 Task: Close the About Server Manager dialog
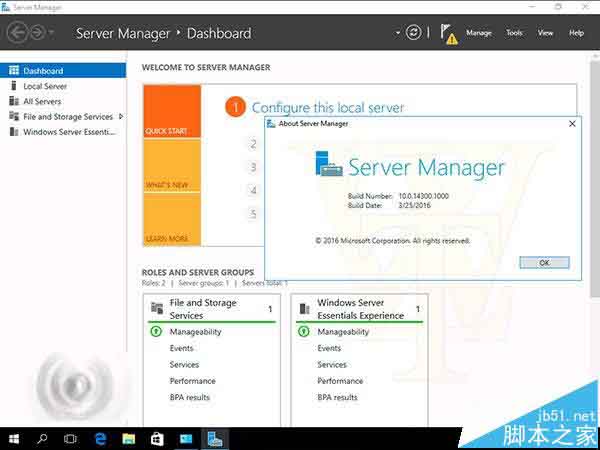572,124
